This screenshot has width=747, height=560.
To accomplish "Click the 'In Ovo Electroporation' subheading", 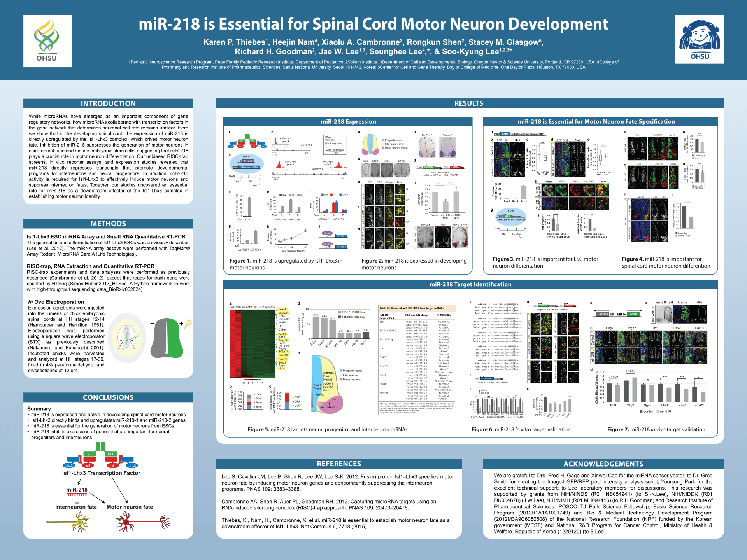I will pyautogui.click(x=56, y=302).
